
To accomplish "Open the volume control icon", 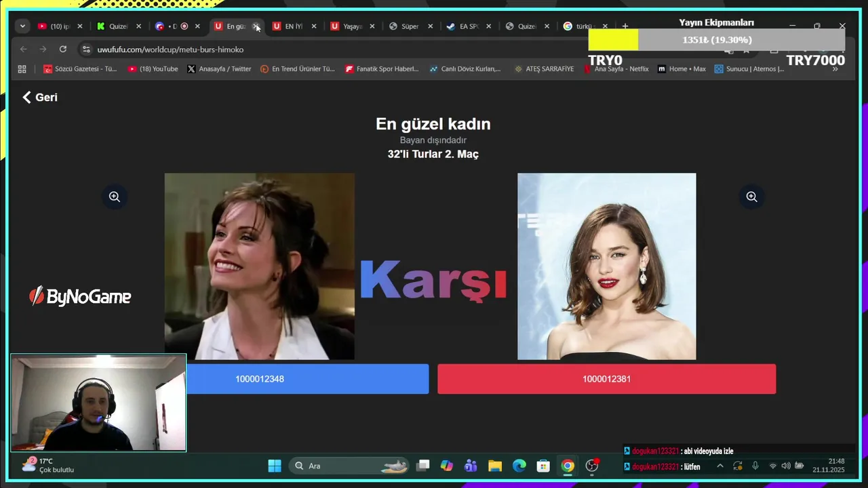I will pyautogui.click(x=786, y=466).
